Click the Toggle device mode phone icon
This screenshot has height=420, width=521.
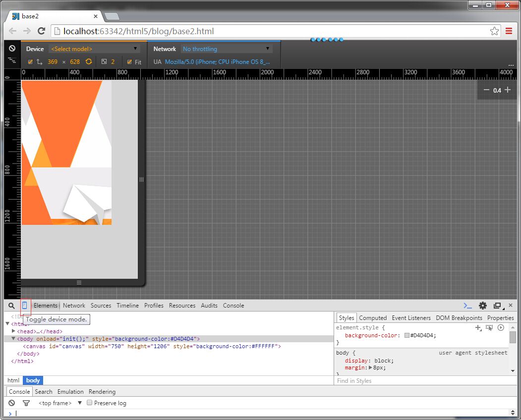pyautogui.click(x=25, y=306)
